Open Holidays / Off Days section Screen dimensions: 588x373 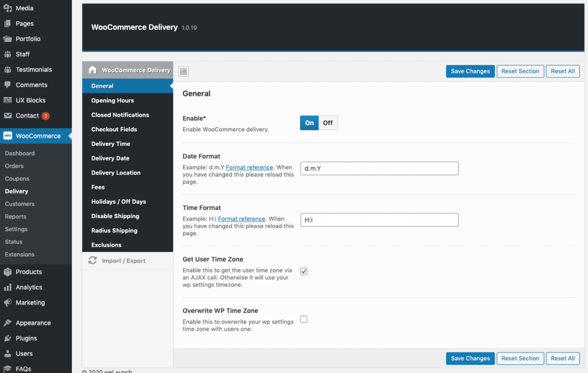tap(127, 201)
